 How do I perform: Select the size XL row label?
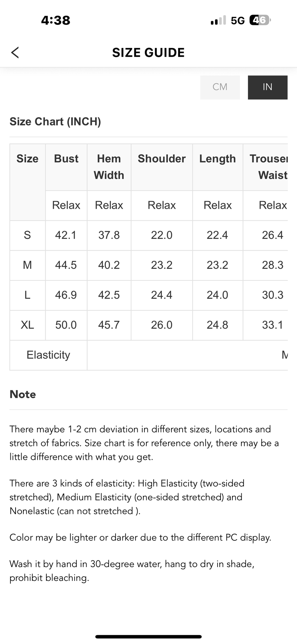click(27, 325)
